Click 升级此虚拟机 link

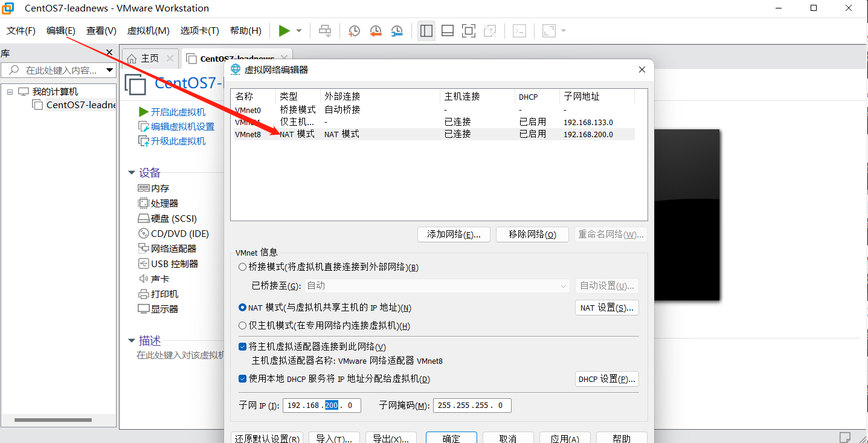coord(178,141)
